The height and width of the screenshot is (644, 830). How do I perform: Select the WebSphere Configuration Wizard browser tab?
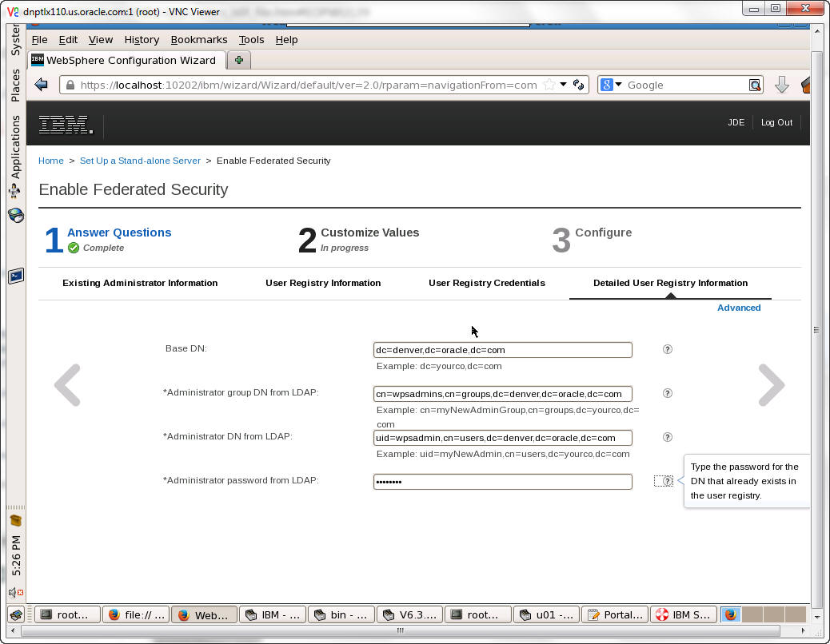click(127, 60)
